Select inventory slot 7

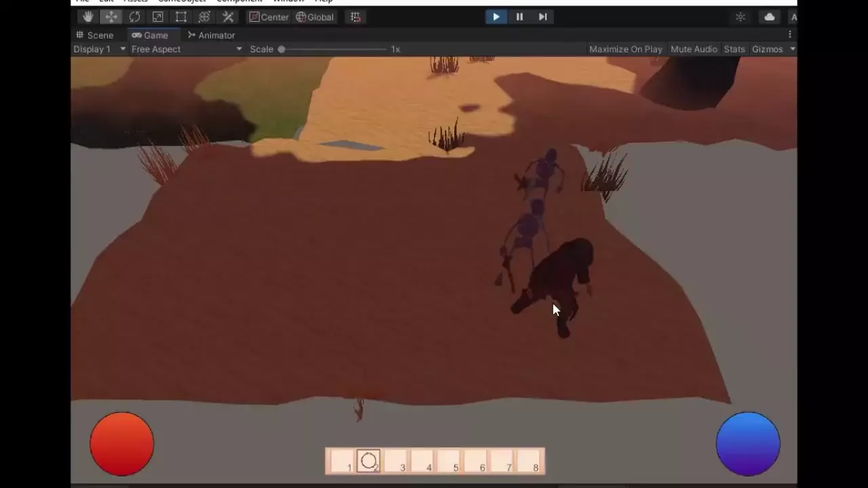502,462
